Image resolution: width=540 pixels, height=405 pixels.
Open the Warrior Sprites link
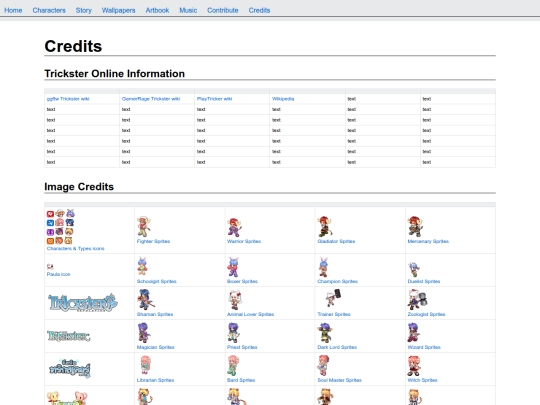244,241
